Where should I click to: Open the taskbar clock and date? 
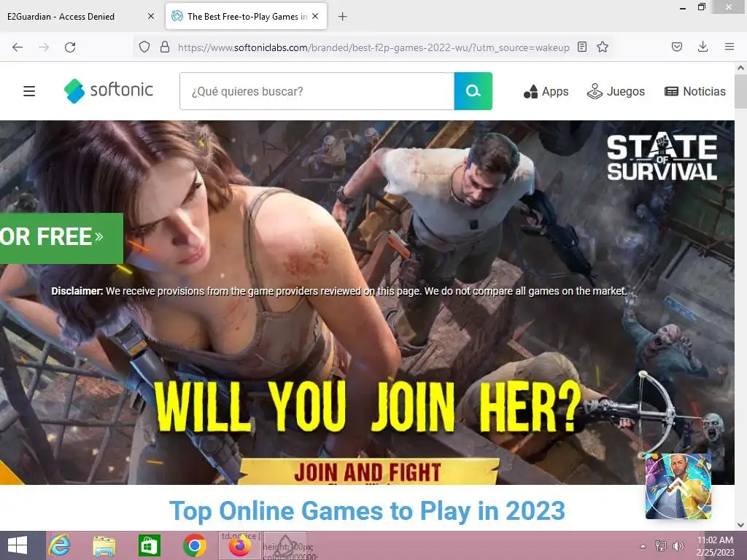pos(715,545)
